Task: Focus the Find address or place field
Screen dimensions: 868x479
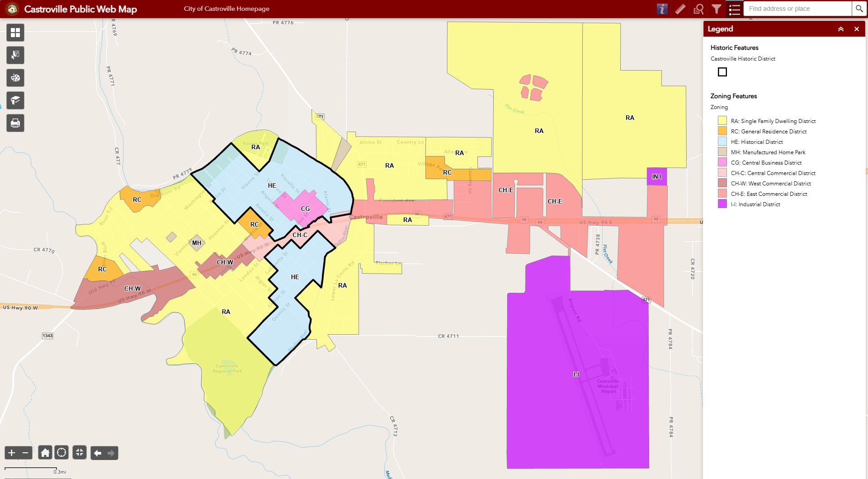Action: coord(798,9)
